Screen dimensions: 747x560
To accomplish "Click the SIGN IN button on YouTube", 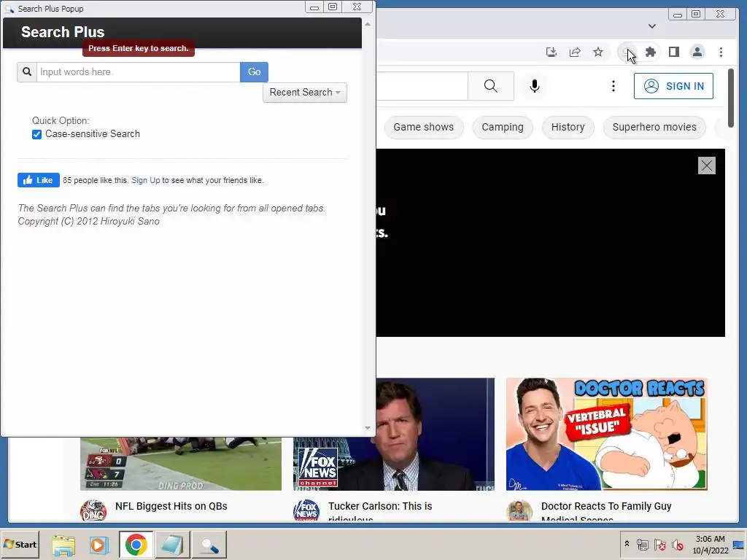I will point(673,86).
